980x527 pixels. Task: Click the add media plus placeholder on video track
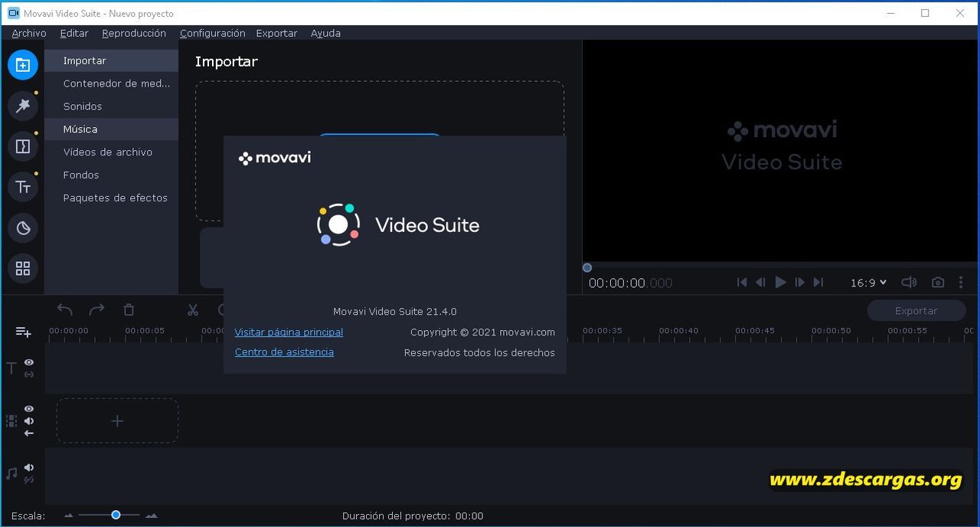click(117, 421)
